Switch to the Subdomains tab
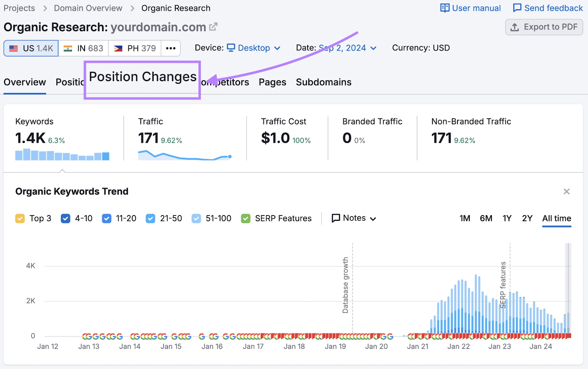Image resolution: width=588 pixels, height=369 pixels. 323,82
